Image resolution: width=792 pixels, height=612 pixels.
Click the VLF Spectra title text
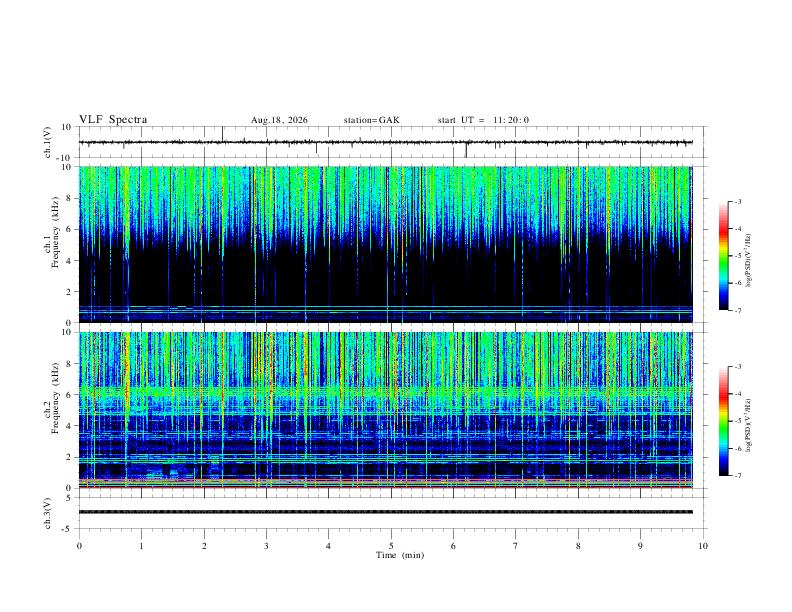click(113, 120)
